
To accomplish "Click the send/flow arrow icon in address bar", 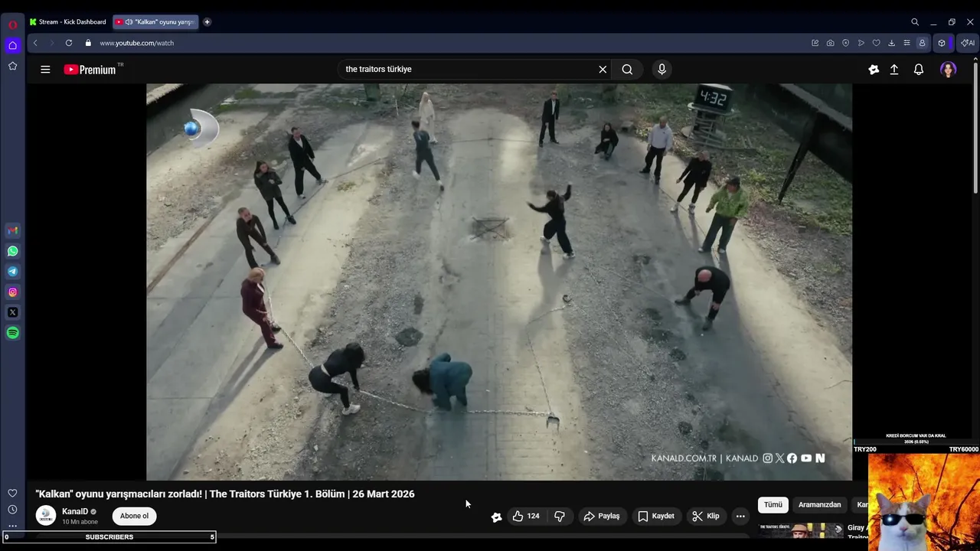I will click(x=861, y=43).
